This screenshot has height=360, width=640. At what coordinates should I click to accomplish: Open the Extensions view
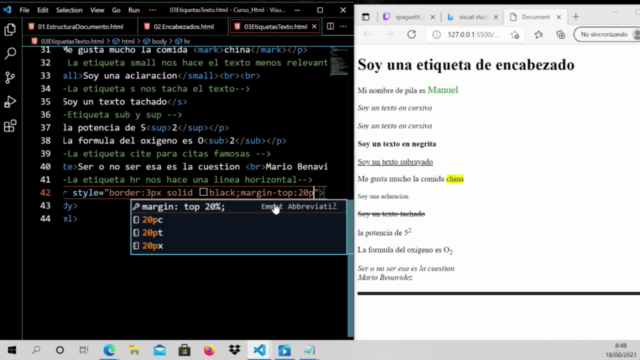click(x=10, y=126)
